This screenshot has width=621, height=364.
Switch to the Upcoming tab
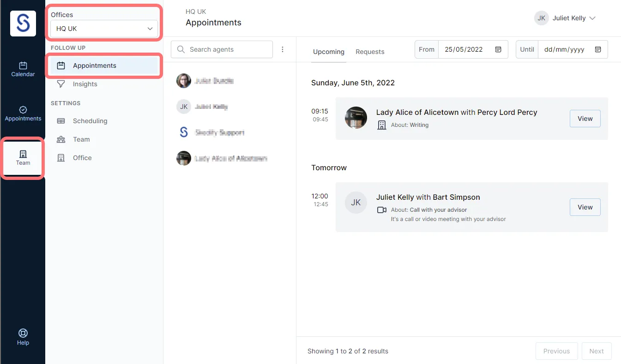click(329, 52)
